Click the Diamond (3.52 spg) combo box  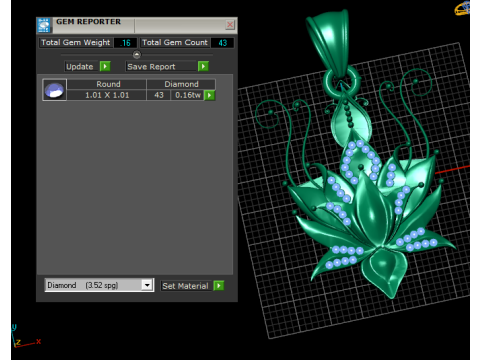click(99, 285)
